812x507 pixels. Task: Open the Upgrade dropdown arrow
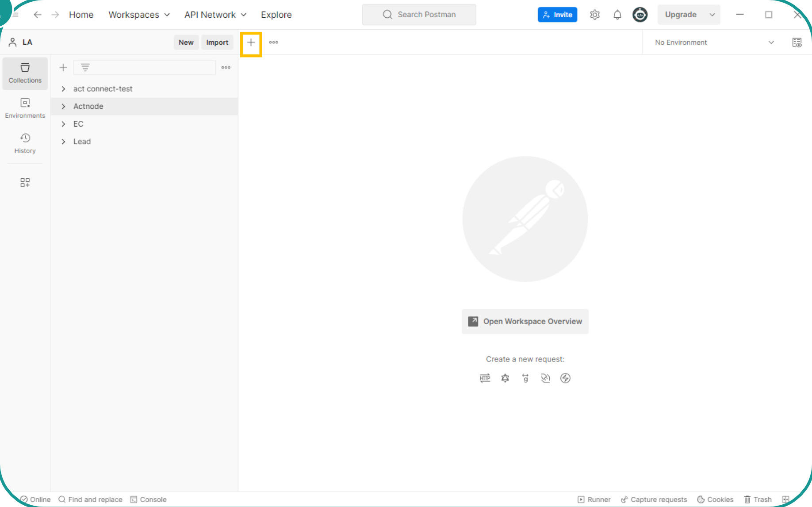pos(712,15)
